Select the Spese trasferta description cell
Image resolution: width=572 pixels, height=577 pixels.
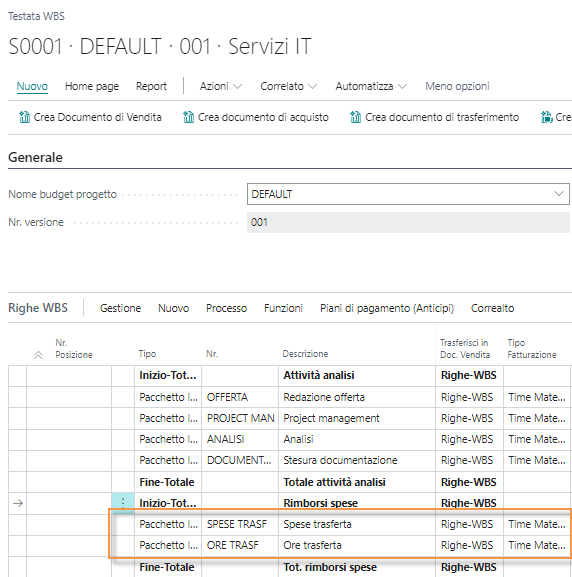pos(357,524)
